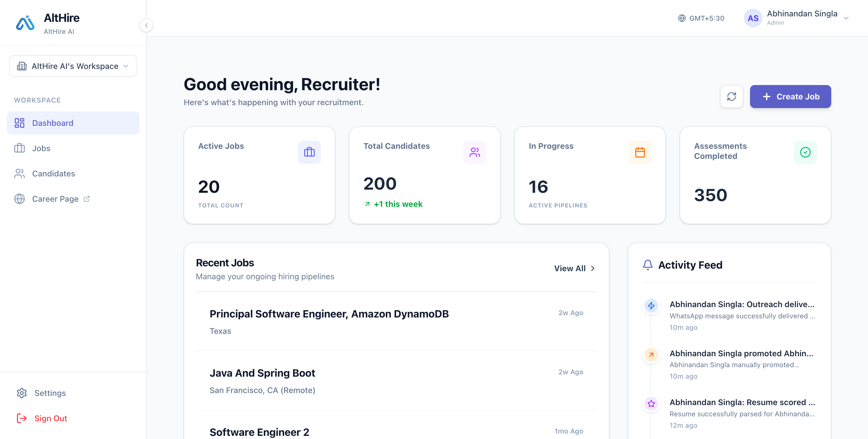Click the people icon in Total Candidates card

click(474, 152)
